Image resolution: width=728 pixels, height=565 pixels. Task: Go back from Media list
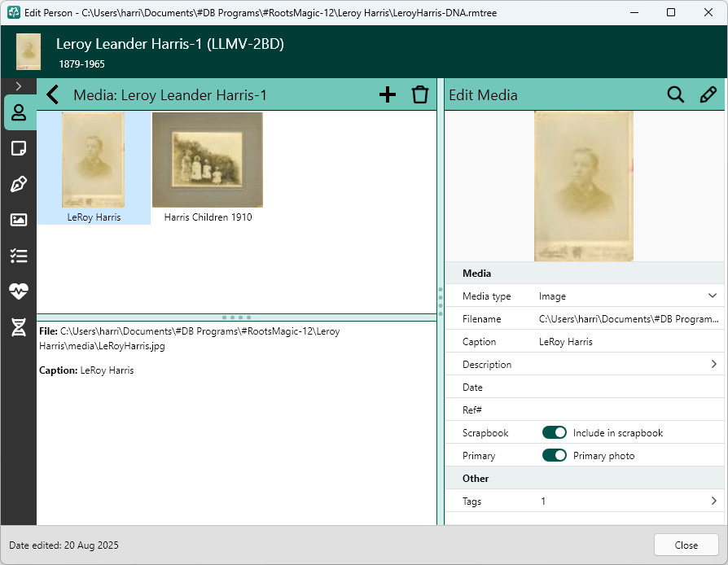point(53,94)
